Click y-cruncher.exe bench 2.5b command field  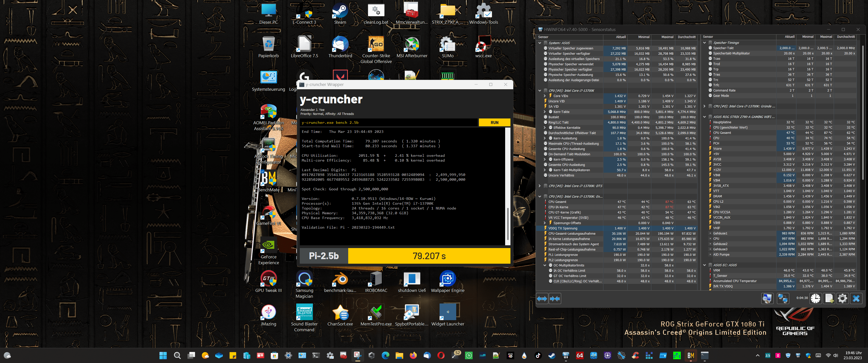[x=389, y=123]
